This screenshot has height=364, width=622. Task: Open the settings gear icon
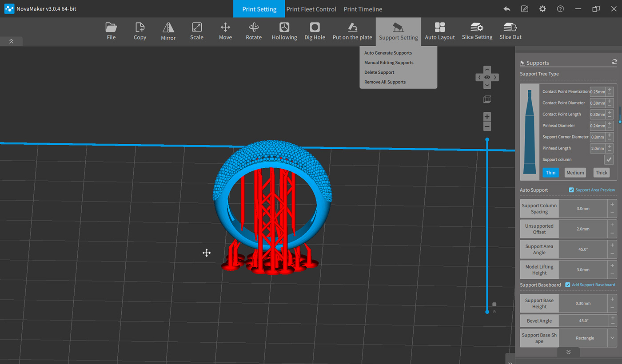pos(542,9)
